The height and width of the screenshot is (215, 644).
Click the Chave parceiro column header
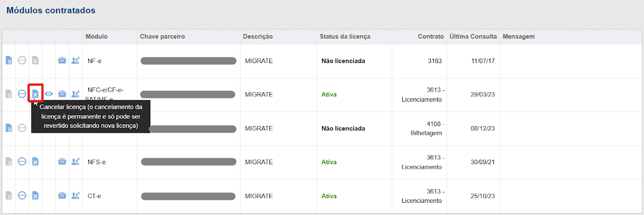click(162, 37)
